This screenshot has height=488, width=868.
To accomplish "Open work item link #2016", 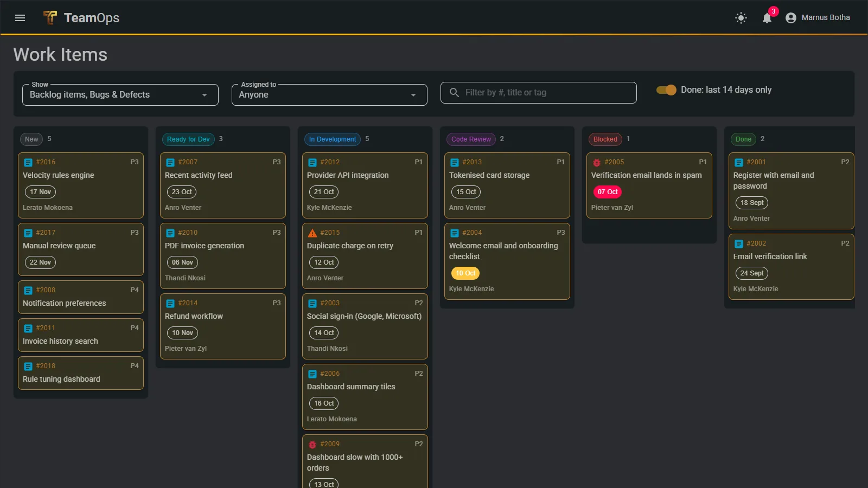I will pos(46,162).
